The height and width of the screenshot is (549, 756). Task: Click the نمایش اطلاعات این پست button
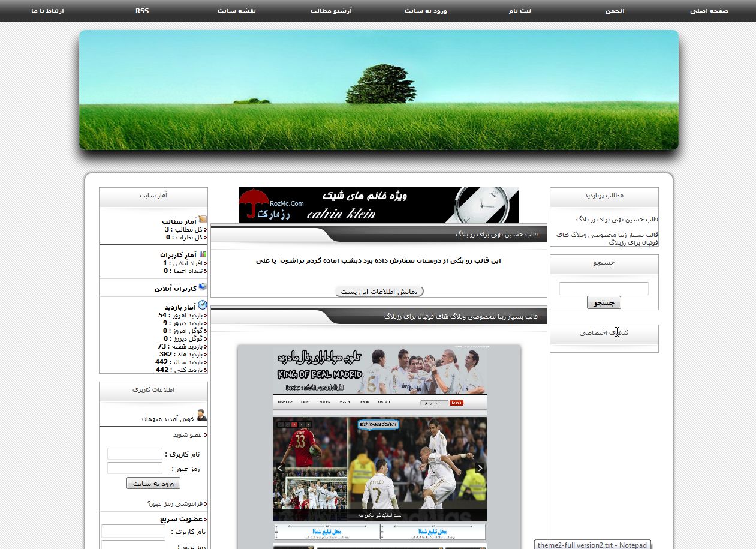pos(379,292)
